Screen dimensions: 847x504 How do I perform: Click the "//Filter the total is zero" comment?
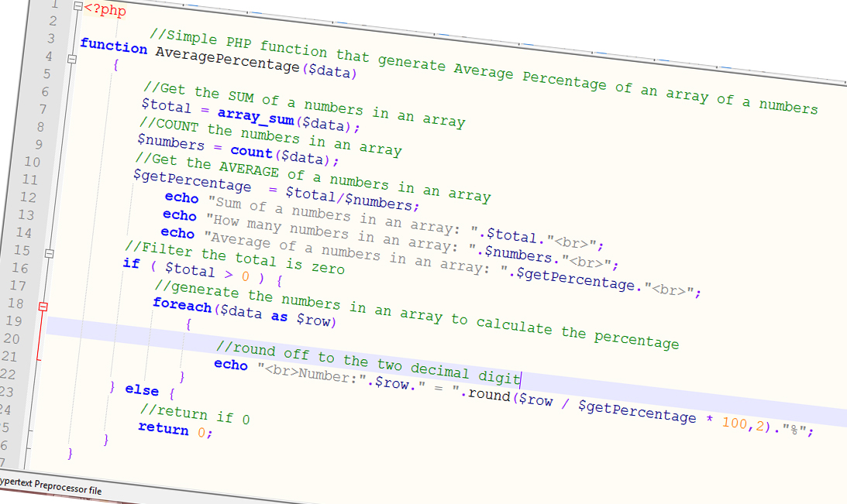[234, 259]
